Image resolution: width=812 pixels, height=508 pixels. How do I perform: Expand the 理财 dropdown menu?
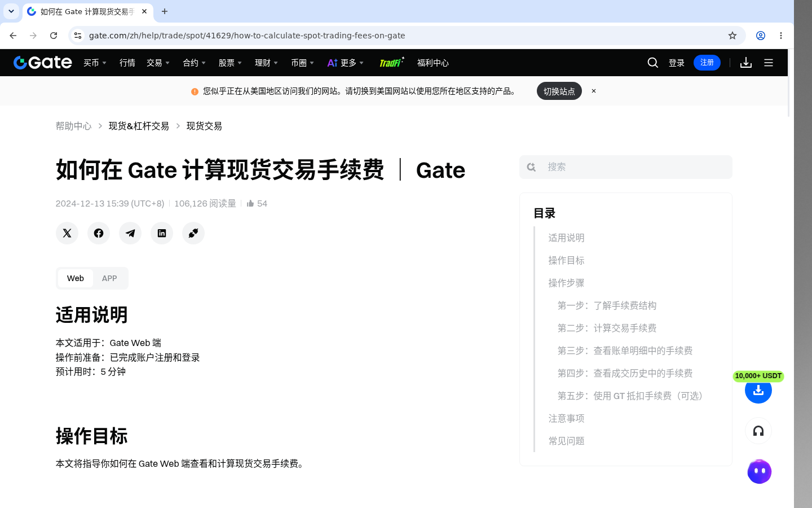[x=267, y=63]
